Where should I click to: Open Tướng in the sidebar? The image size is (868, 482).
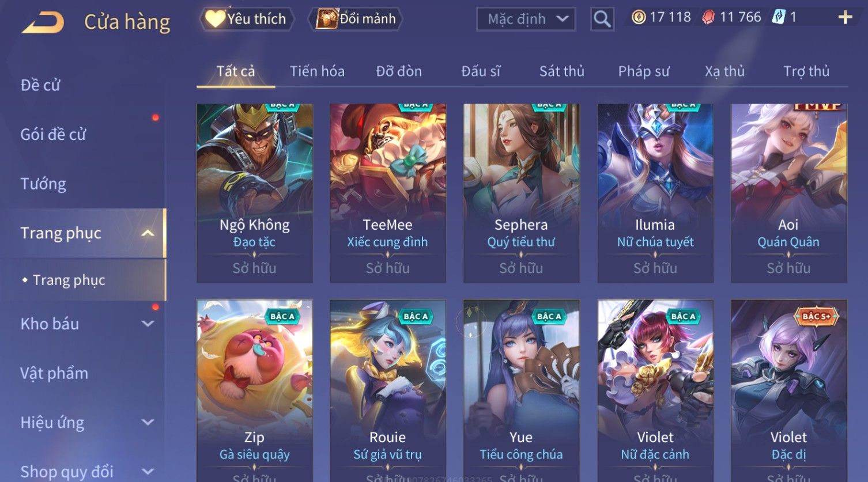(x=43, y=184)
